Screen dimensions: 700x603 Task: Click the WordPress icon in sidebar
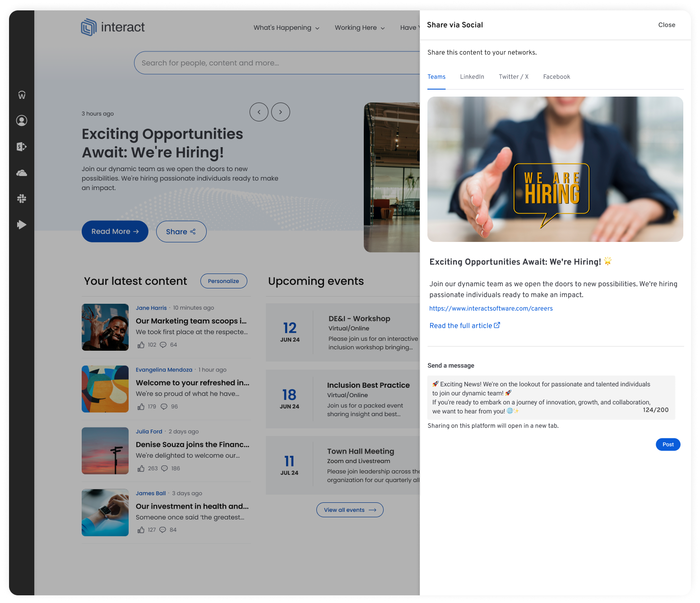22,95
